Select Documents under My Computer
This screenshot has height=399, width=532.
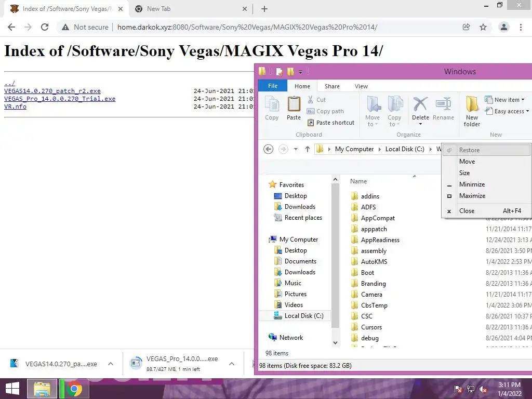[300, 261]
